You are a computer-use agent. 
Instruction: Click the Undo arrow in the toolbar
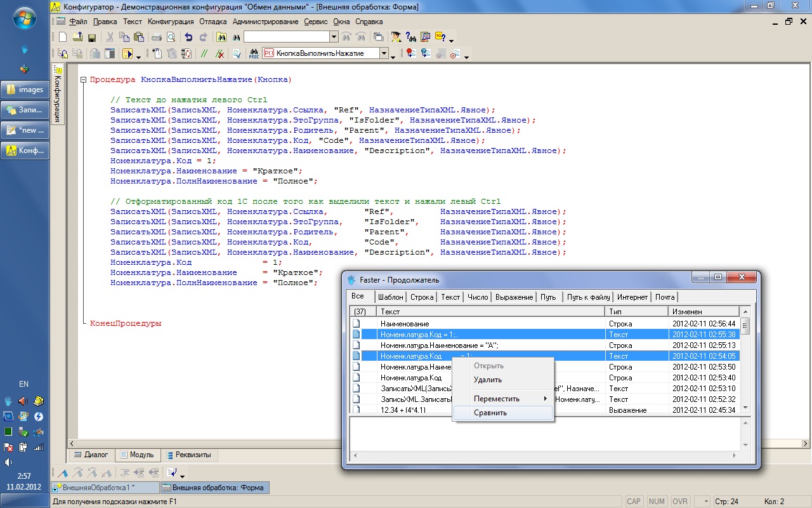click(x=188, y=37)
